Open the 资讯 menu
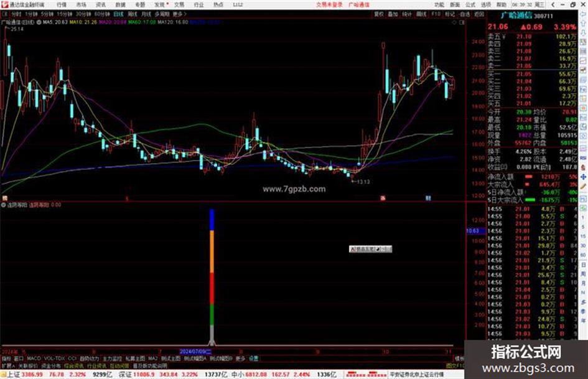This screenshot has width=588, height=379. [101, 5]
